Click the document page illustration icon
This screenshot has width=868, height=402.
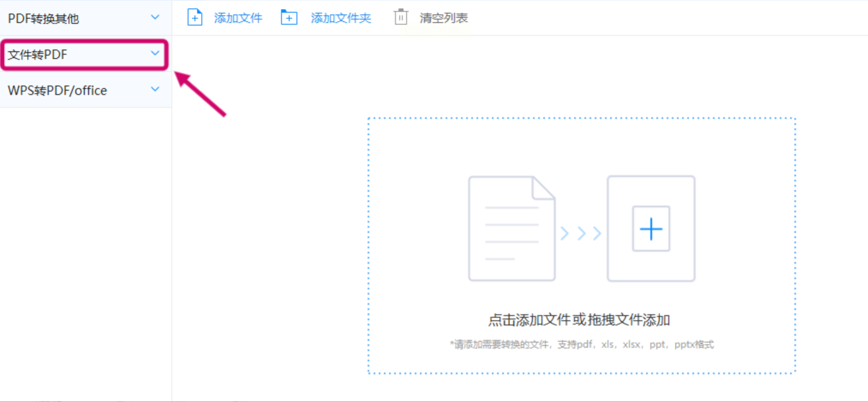pos(512,228)
